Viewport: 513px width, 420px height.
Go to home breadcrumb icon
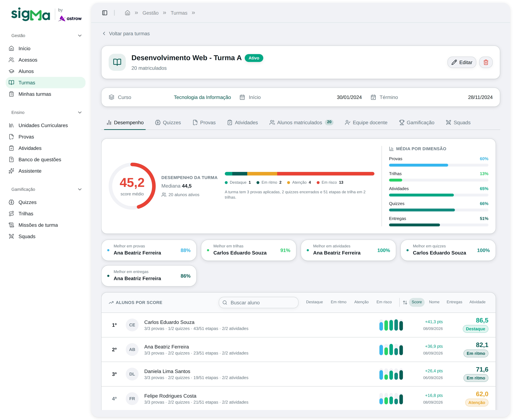coord(127,13)
